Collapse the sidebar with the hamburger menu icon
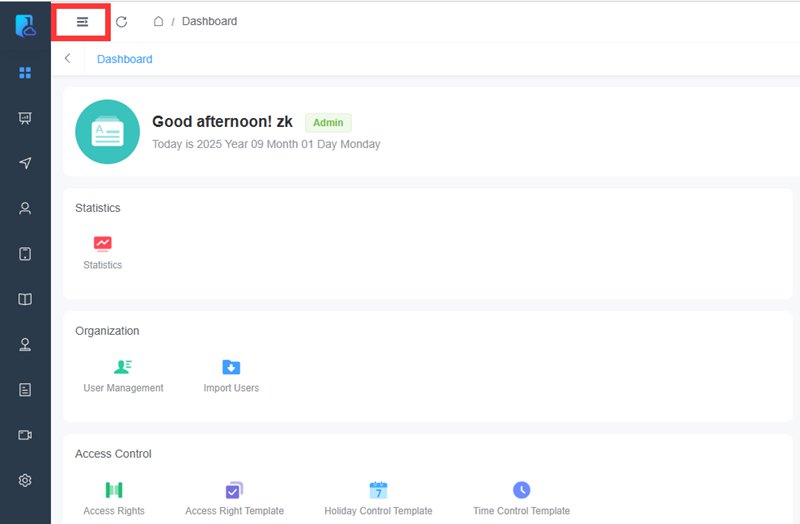The image size is (800, 524). click(x=82, y=21)
